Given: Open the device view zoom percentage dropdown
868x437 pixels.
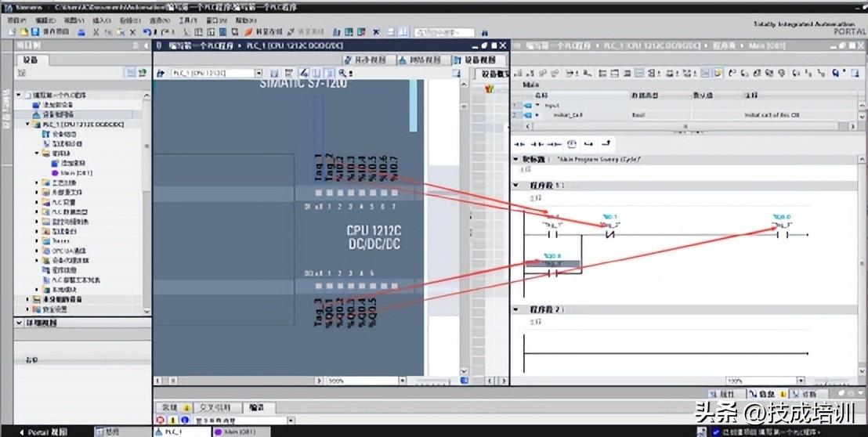Looking at the screenshot, I should point(403,381).
